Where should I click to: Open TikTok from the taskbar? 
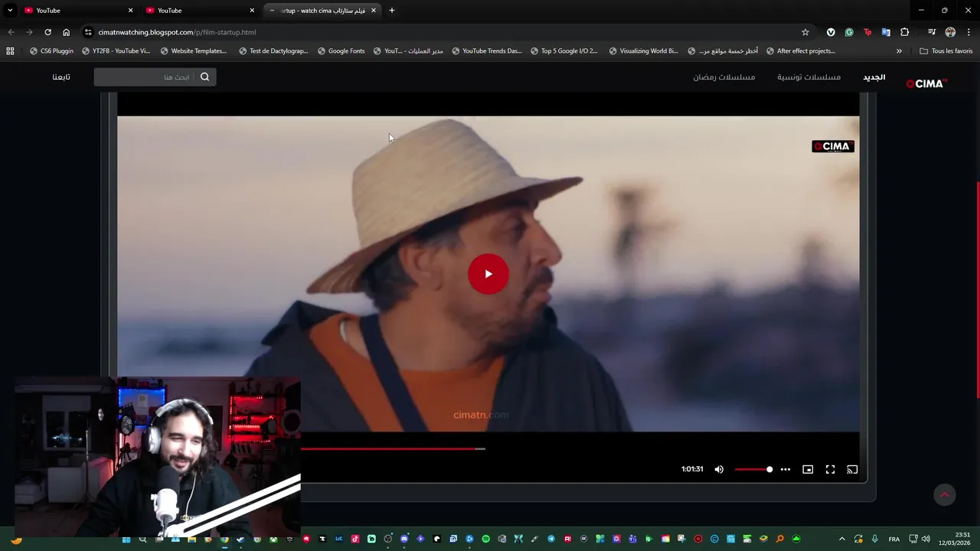point(355,539)
